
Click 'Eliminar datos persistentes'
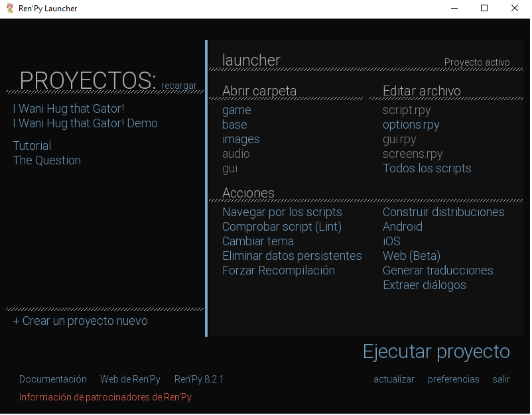pyautogui.click(x=292, y=256)
